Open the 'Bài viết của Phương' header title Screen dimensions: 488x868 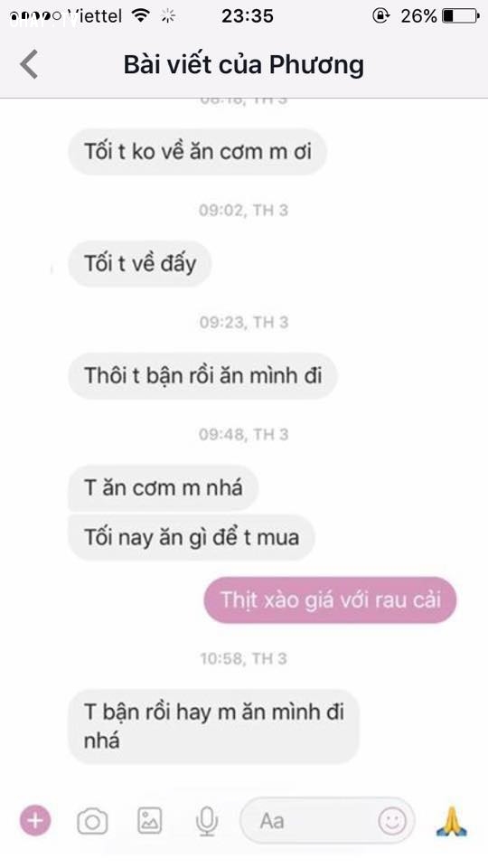243,65
